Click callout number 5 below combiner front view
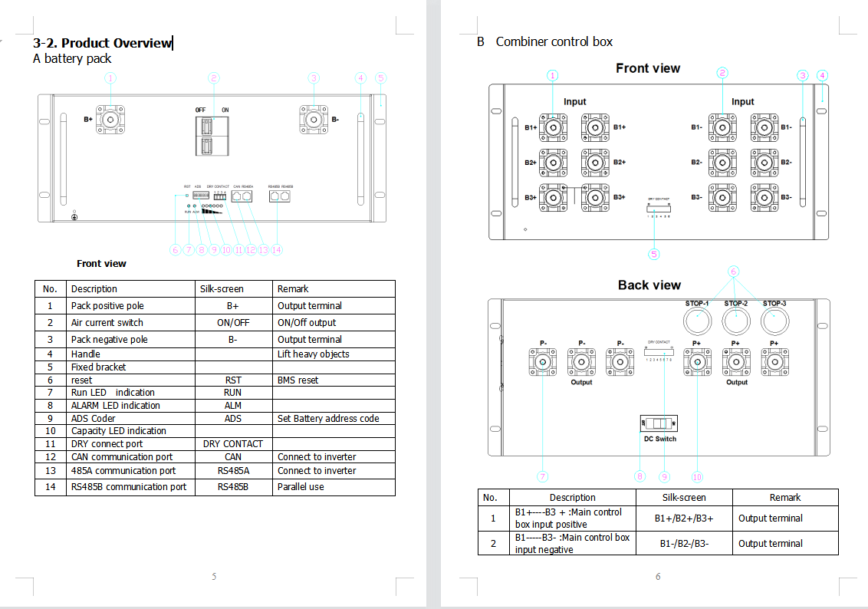This screenshot has height=609, width=868. pyautogui.click(x=654, y=254)
